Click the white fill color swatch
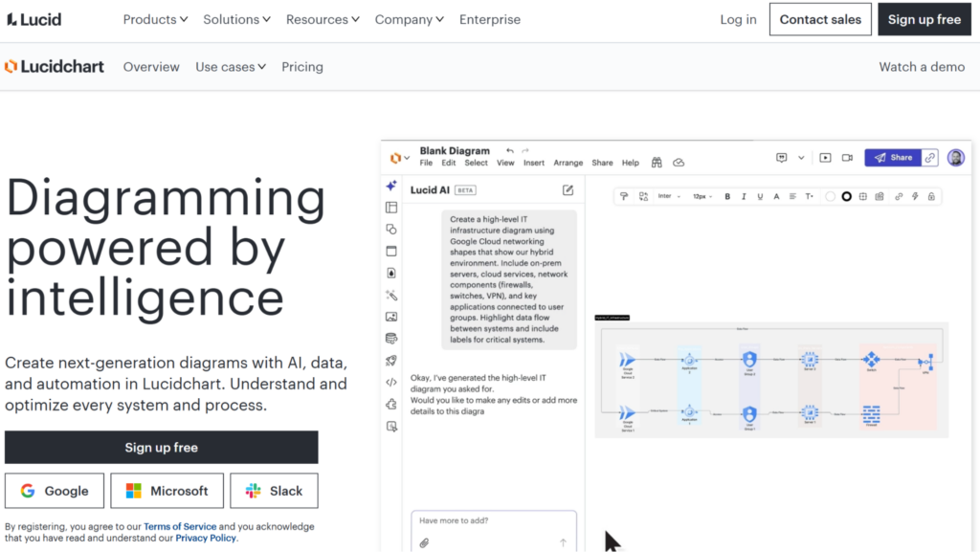980x552 pixels. click(x=830, y=196)
